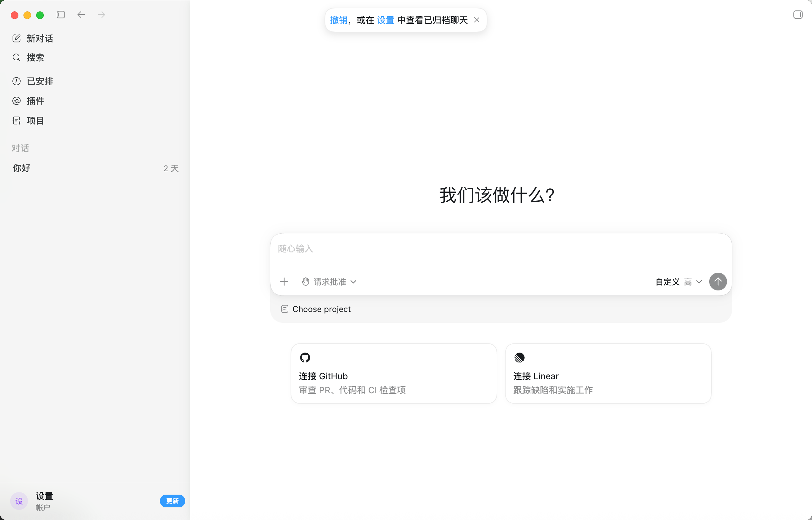This screenshot has width=812, height=520.
Task: Click the GitHub logo icon
Action: coord(305,358)
